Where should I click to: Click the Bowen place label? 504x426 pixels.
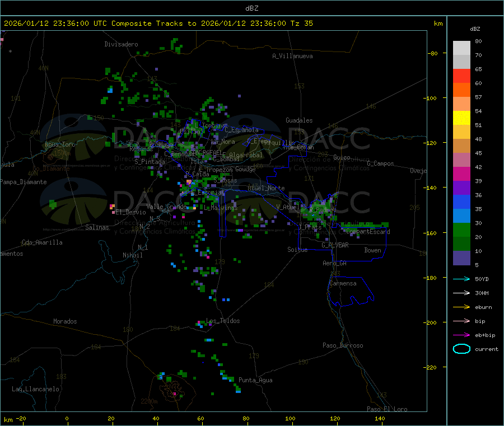[x=373, y=250]
